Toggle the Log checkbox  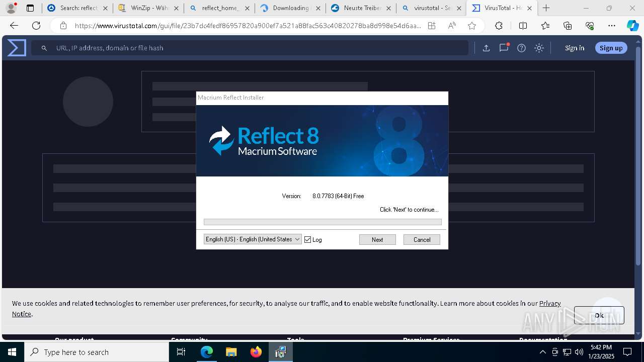[308, 240]
